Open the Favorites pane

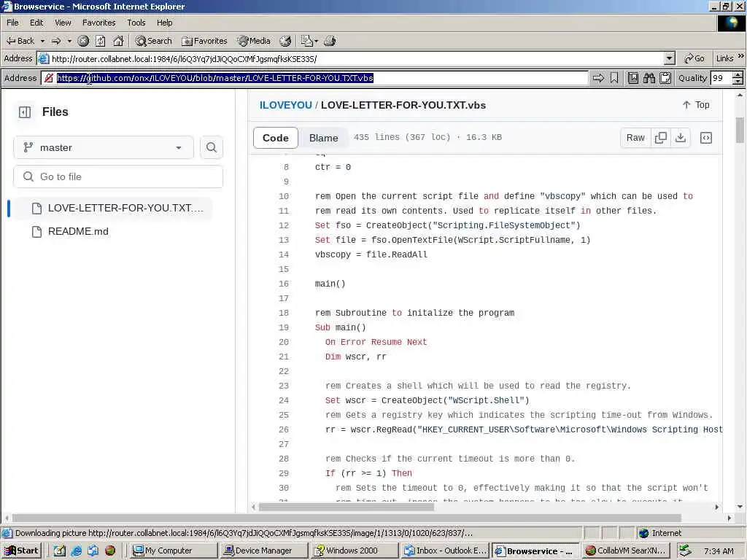(204, 41)
